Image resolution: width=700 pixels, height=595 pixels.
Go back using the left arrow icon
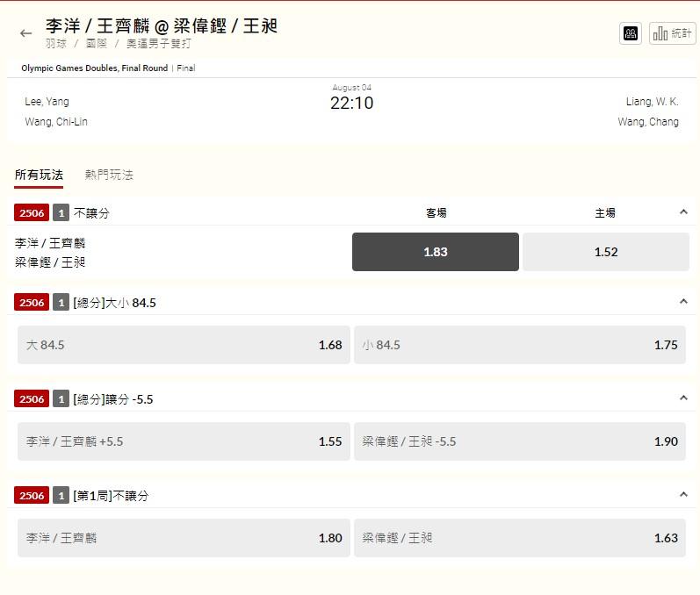click(25, 33)
